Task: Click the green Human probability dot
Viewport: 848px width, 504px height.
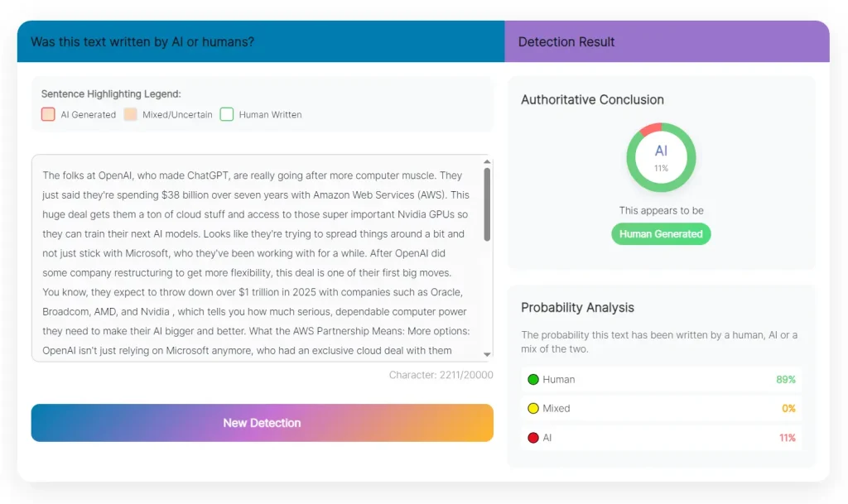Action: pos(533,379)
